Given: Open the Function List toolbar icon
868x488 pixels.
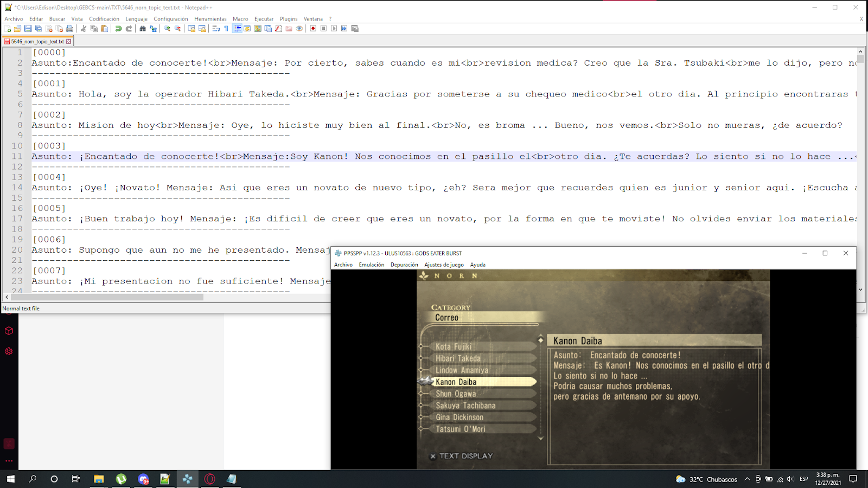Looking at the screenshot, I should (x=278, y=29).
